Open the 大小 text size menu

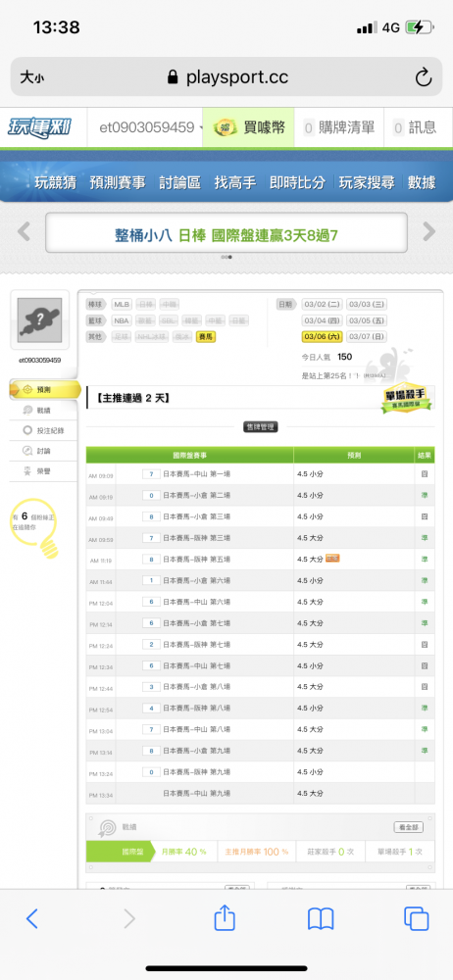32,77
